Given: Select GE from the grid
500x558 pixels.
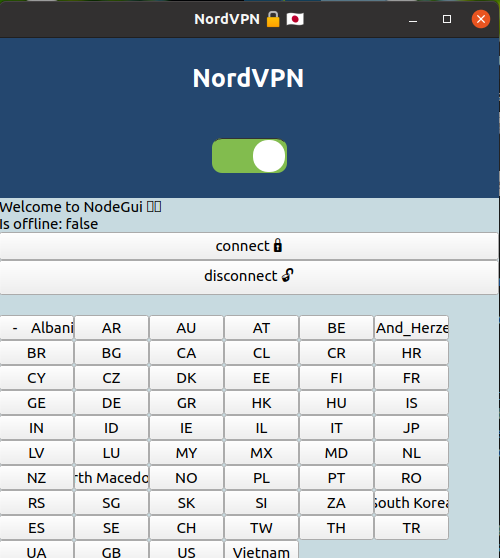Looking at the screenshot, I should pyautogui.click(x=37, y=403).
